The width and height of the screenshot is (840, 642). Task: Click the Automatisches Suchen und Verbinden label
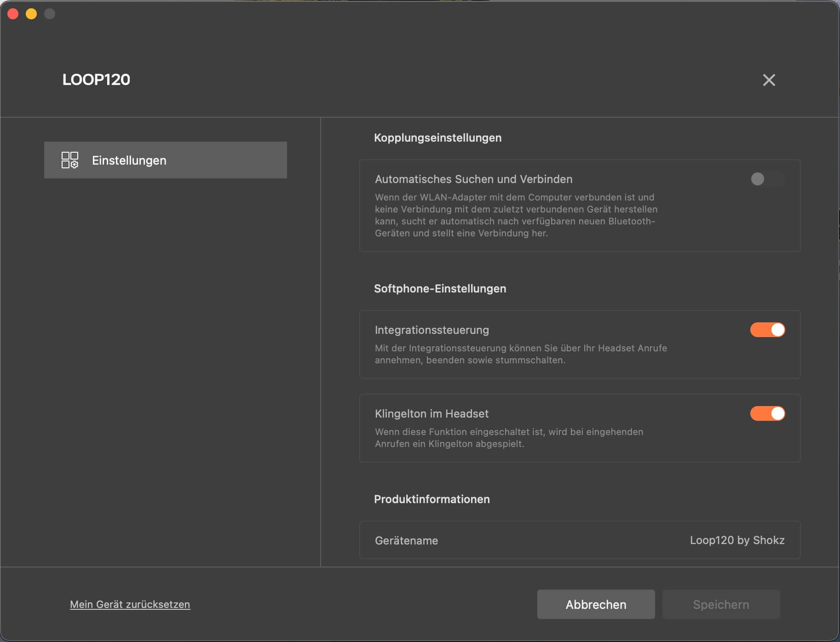click(x=473, y=179)
